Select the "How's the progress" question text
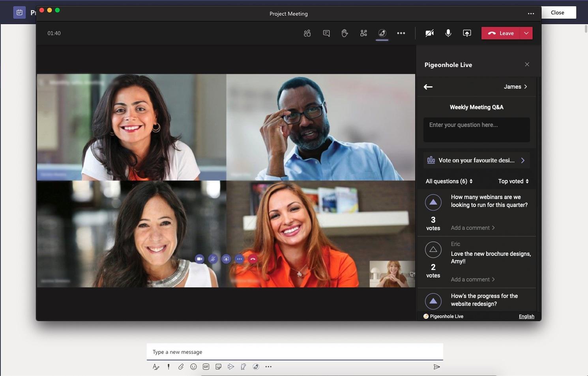Image resolution: width=588 pixels, height=376 pixels. [484, 300]
